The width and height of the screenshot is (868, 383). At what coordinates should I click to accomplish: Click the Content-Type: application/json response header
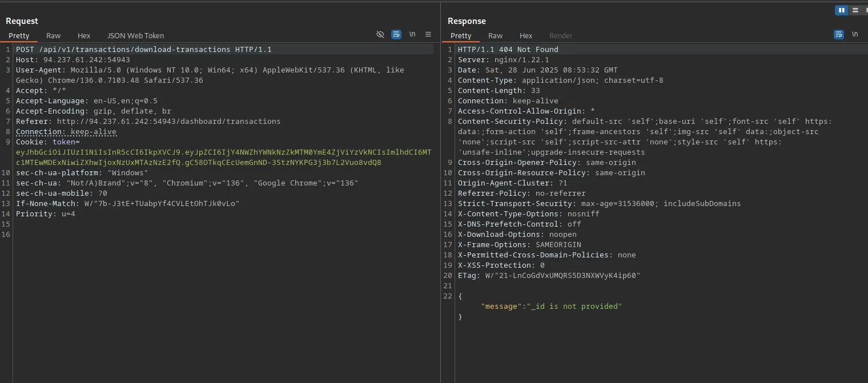(x=561, y=80)
